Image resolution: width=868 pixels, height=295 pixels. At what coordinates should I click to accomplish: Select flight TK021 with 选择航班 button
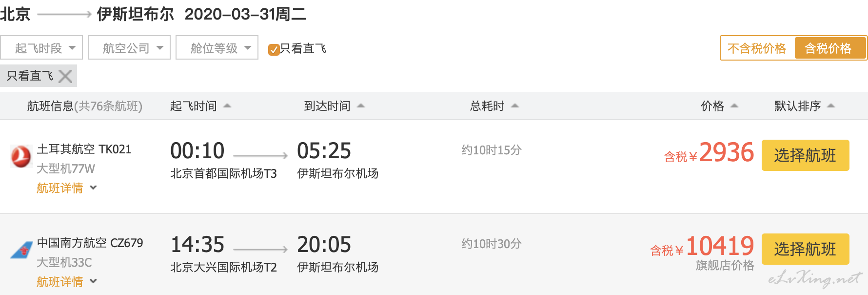point(806,155)
